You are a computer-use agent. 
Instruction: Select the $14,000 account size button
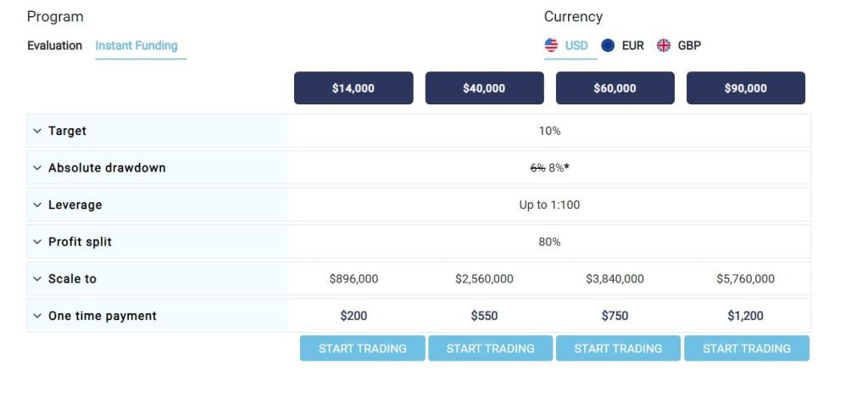[x=353, y=87]
